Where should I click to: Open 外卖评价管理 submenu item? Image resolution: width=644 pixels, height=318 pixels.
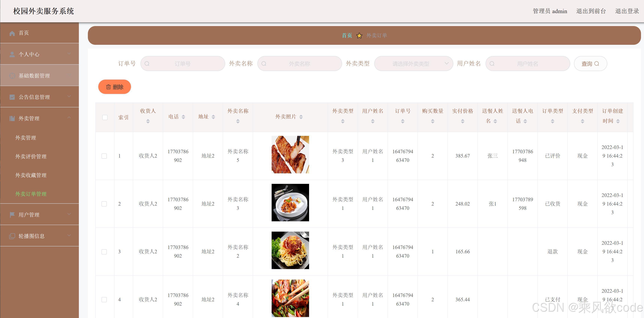click(31, 156)
